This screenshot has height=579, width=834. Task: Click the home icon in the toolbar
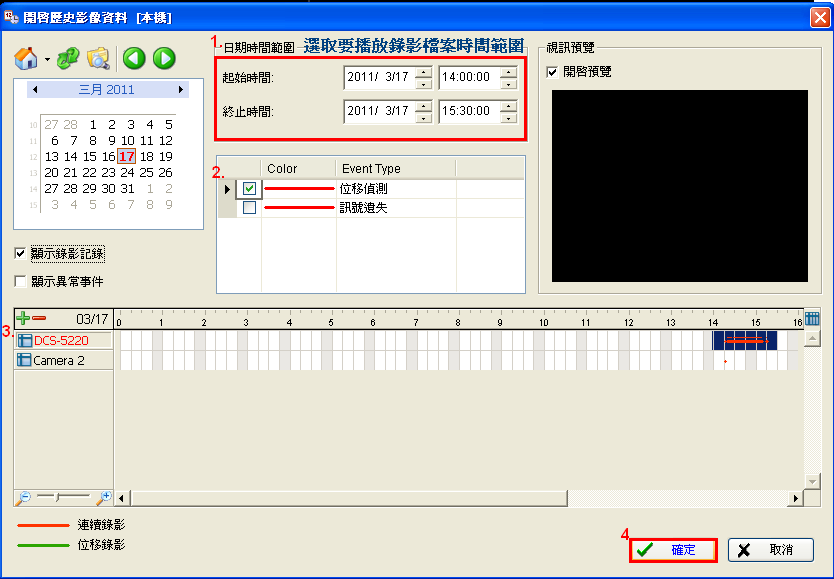27,59
